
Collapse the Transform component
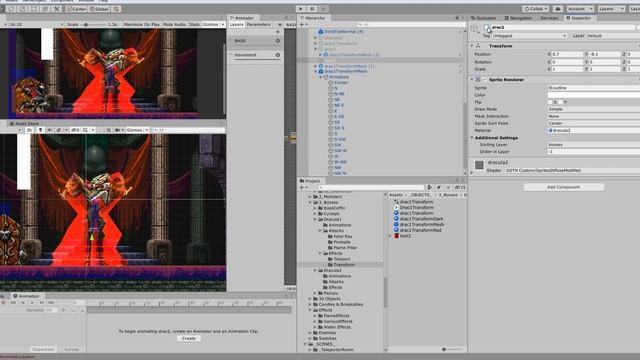tap(472, 46)
